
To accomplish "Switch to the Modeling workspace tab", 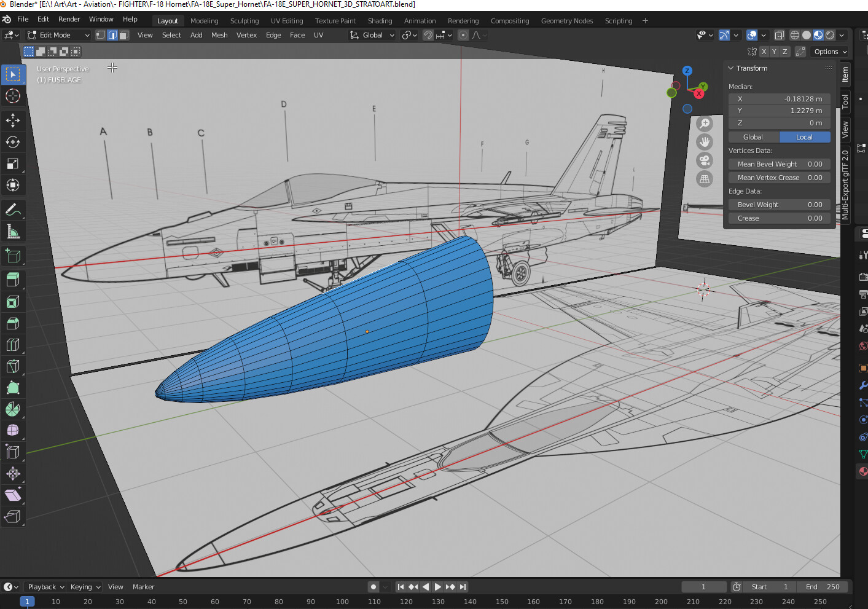I will tap(204, 21).
